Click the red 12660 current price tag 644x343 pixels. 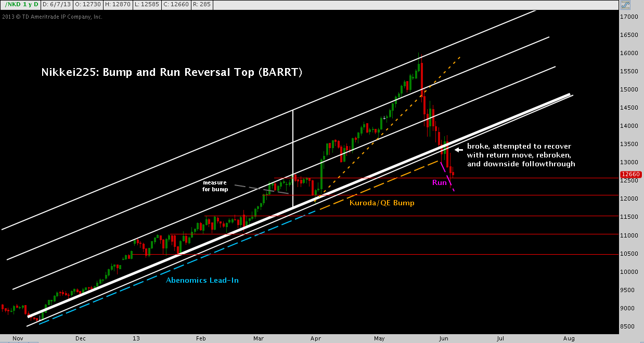point(630,175)
